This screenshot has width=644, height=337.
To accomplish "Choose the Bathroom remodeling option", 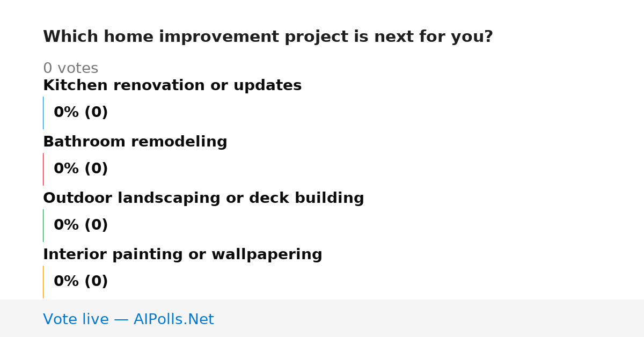I will (135, 142).
